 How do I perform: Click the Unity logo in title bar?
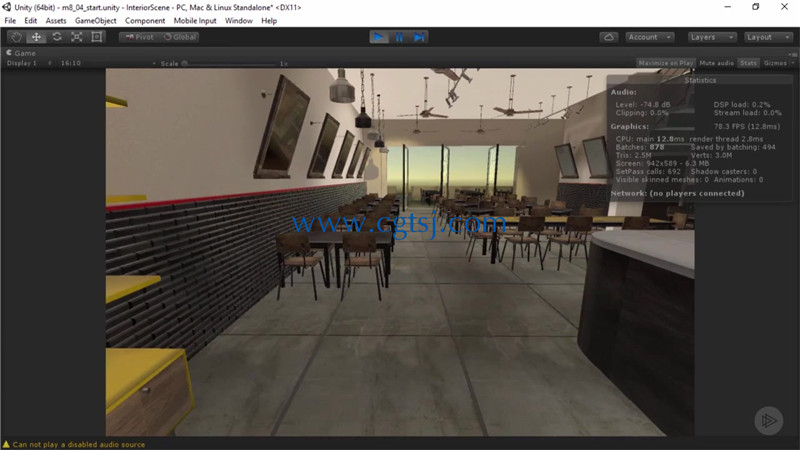point(7,7)
